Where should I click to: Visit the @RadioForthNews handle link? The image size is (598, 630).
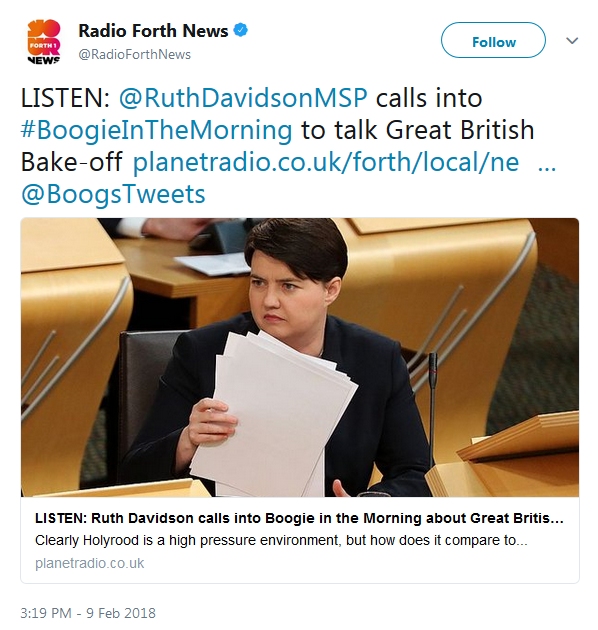click(x=135, y=54)
